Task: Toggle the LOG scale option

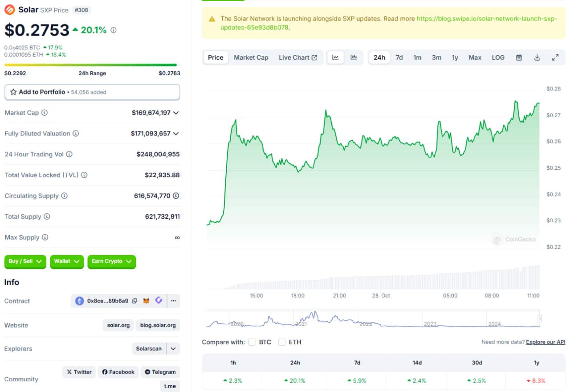Action: point(498,57)
